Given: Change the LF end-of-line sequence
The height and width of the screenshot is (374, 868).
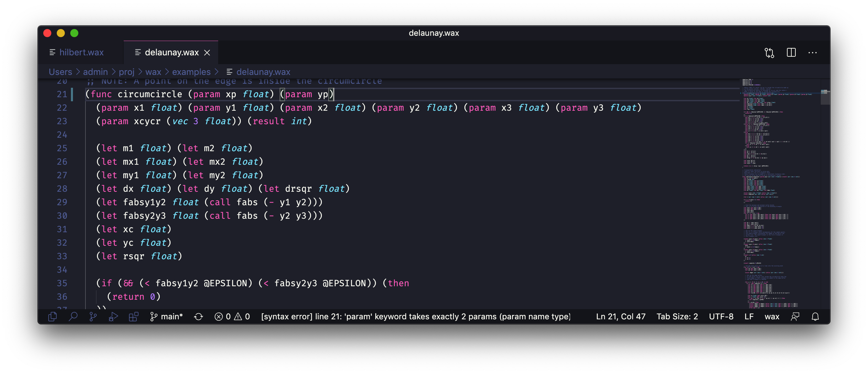Looking at the screenshot, I should [x=749, y=317].
